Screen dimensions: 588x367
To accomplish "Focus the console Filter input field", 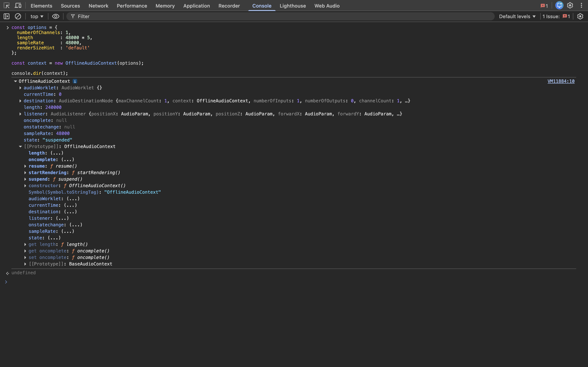I will pyautogui.click(x=284, y=16).
